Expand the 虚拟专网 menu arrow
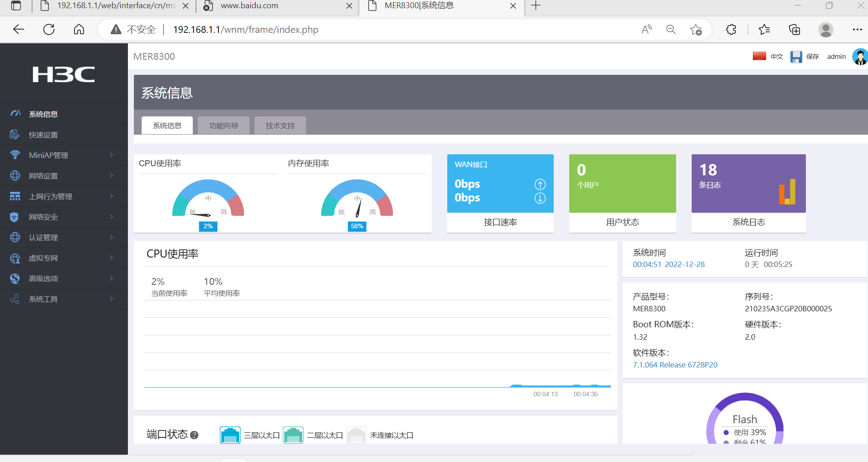Image resolution: width=868 pixels, height=462 pixels. click(111, 258)
